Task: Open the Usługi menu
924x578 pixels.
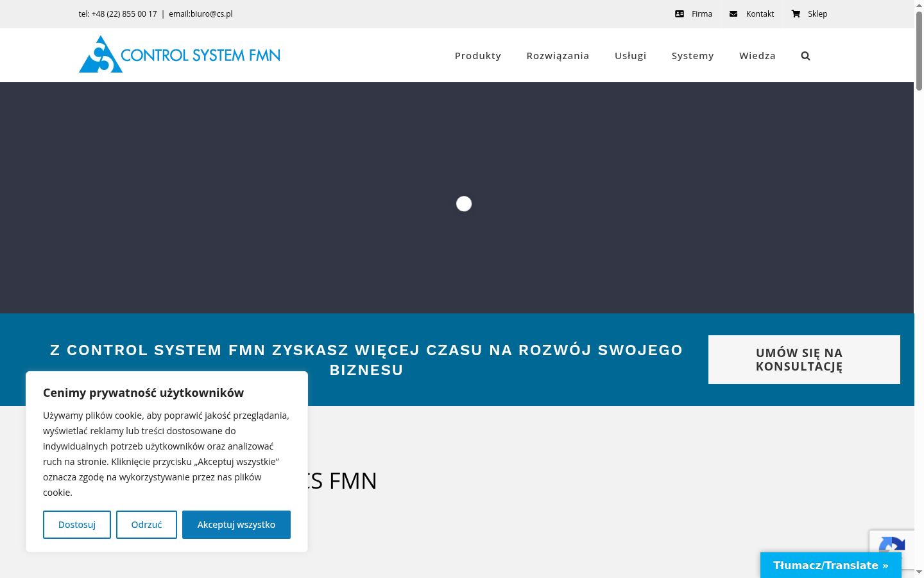Action: (x=630, y=56)
